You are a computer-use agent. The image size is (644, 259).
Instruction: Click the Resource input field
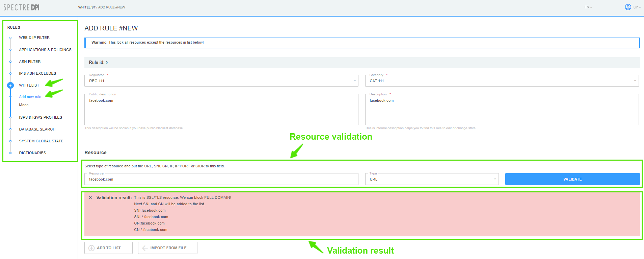click(221, 179)
